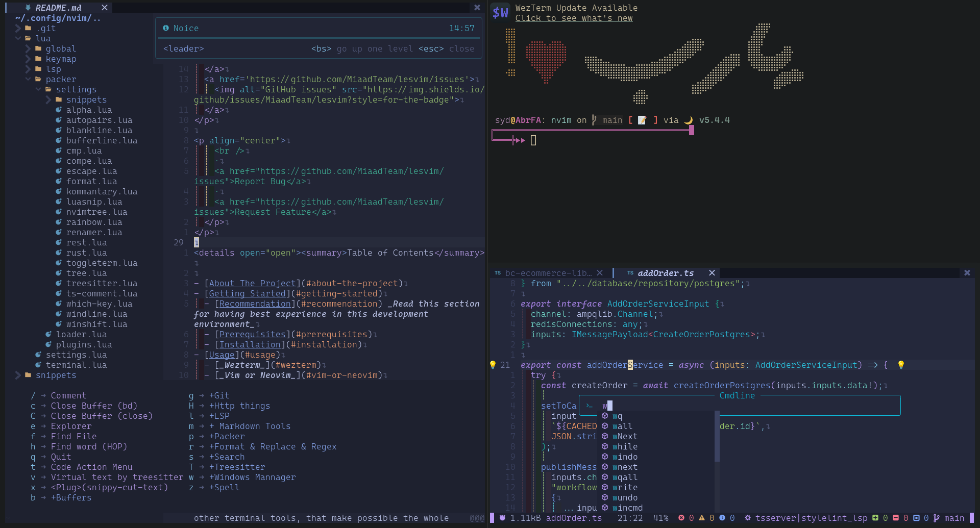
Task: Click the 41% position indicator
Action: 660,518
